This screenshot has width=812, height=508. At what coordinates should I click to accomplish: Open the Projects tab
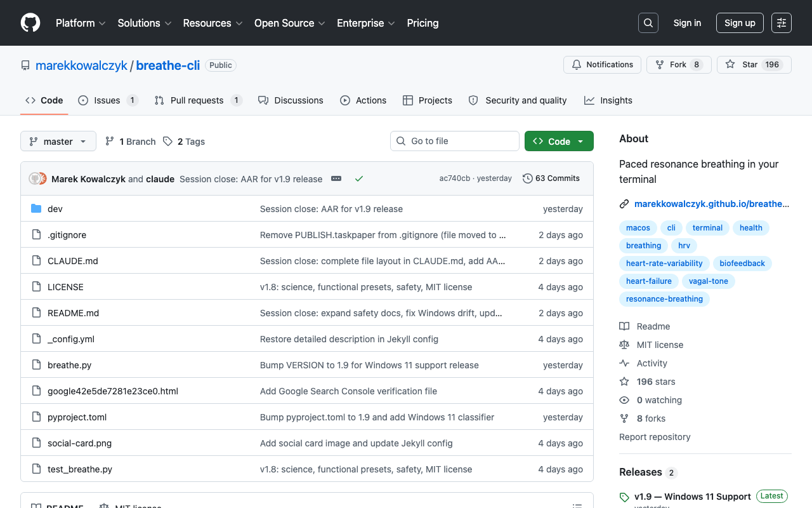click(428, 100)
